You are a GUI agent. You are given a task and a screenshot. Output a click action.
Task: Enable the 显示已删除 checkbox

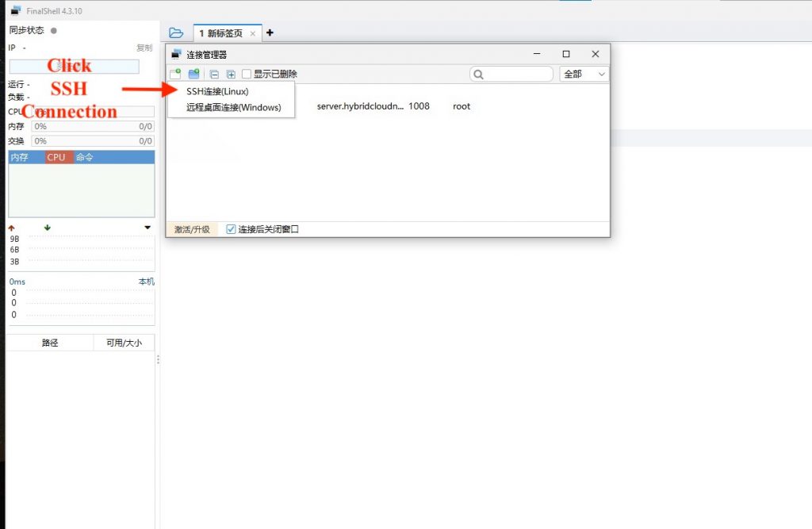pyautogui.click(x=247, y=73)
